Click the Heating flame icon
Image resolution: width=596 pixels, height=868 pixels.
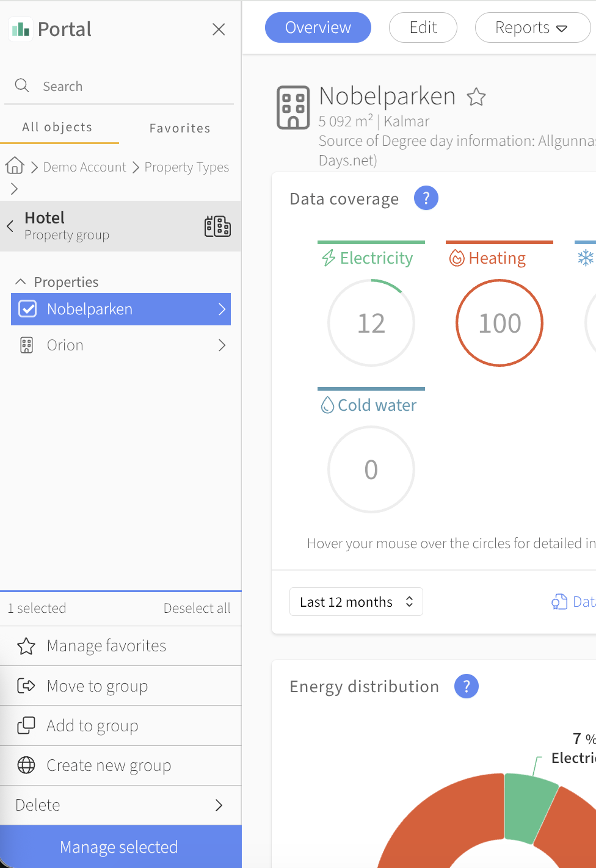pos(457,258)
